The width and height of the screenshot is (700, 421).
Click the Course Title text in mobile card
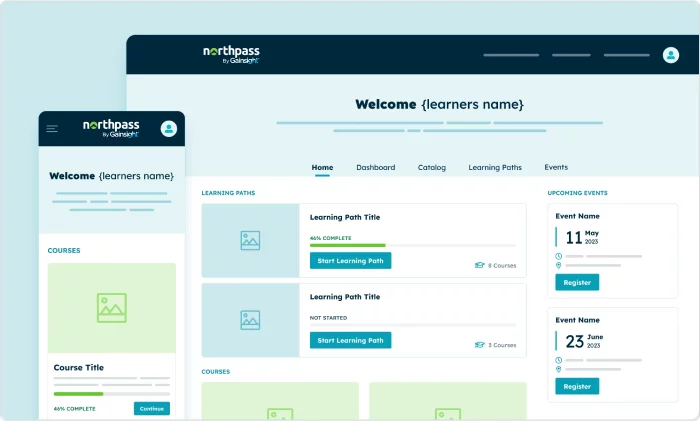79,367
